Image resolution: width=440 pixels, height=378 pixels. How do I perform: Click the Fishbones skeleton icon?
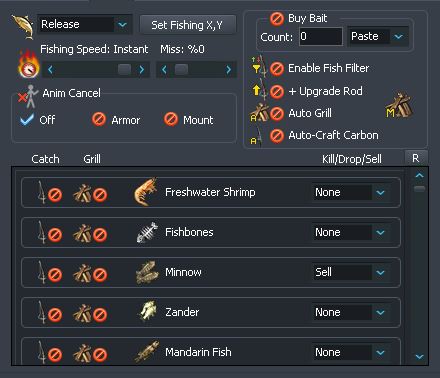pos(147,232)
